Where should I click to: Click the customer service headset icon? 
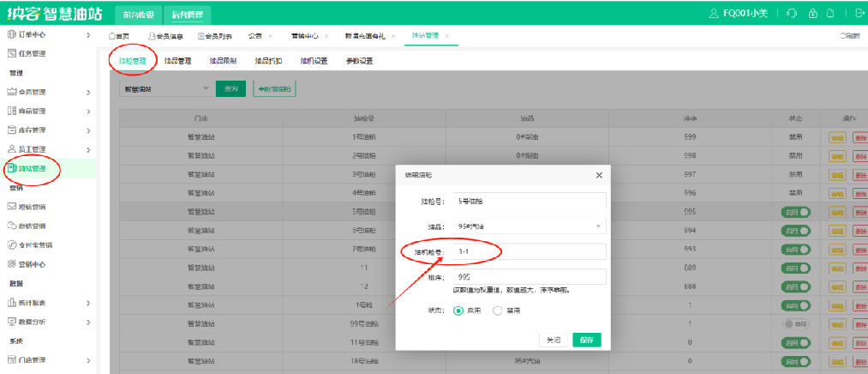(792, 13)
